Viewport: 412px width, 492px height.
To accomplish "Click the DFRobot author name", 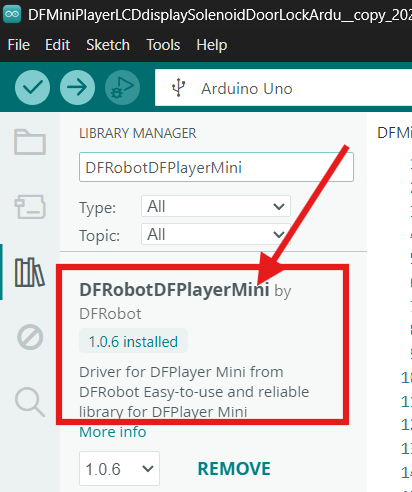I will click(x=110, y=314).
